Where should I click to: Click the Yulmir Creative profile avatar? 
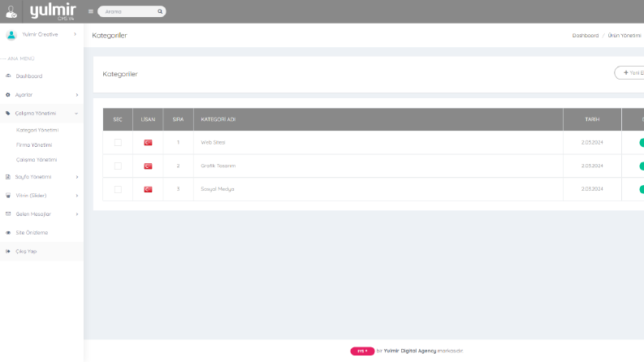(x=11, y=35)
